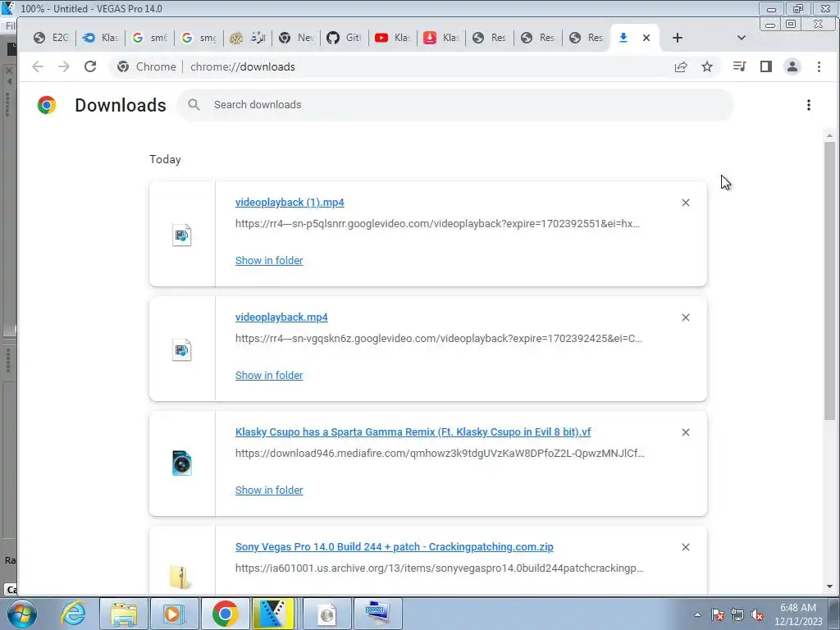Image resolution: width=840 pixels, height=630 pixels.
Task: Click the videoplayback (1).mp4 file icon
Action: pyautogui.click(x=181, y=235)
